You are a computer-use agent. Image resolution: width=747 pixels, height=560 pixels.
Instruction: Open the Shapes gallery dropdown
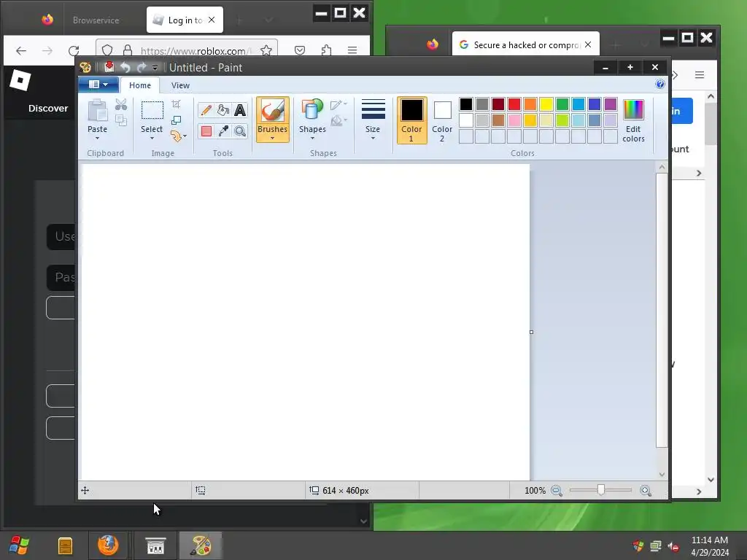(312, 119)
